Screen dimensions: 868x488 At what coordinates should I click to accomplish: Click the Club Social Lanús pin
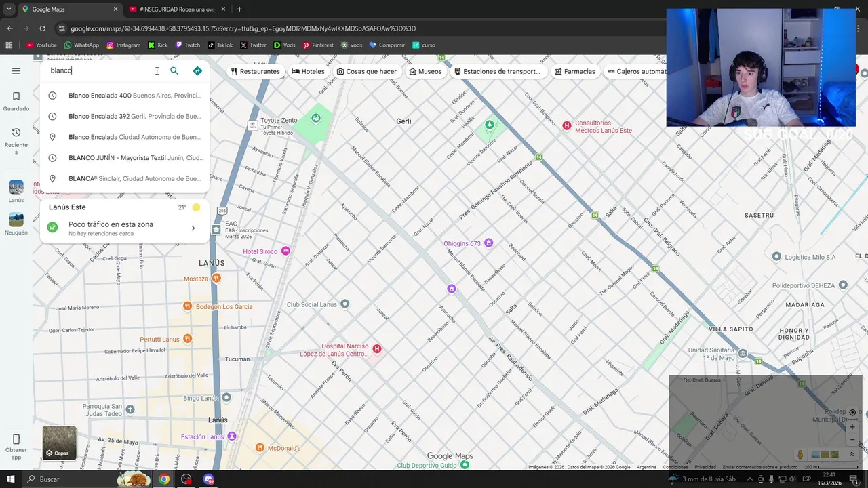coord(344,304)
